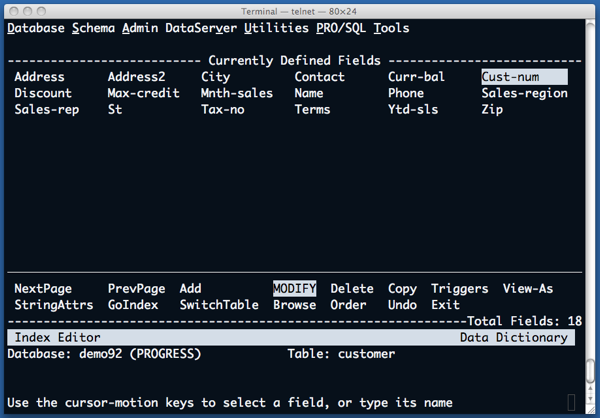Select the Undo command
Image resolution: width=600 pixels, height=418 pixels.
click(402, 305)
